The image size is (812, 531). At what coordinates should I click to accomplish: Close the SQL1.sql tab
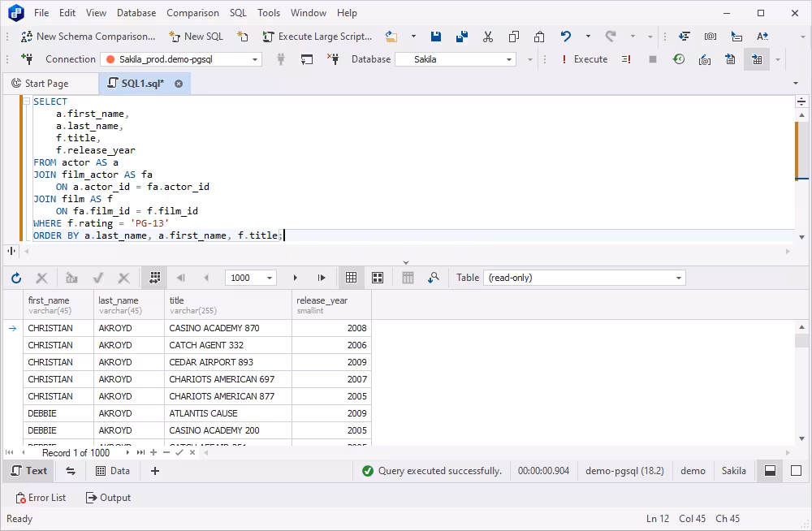point(179,84)
